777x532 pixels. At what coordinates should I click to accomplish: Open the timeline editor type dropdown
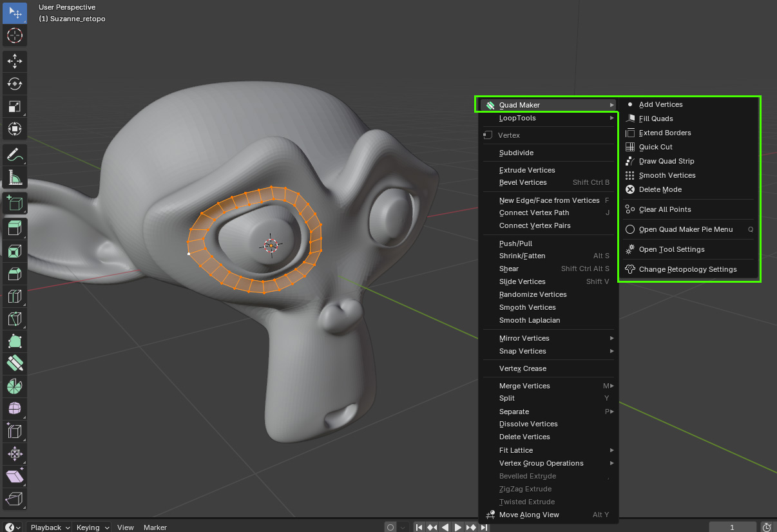pos(13,527)
